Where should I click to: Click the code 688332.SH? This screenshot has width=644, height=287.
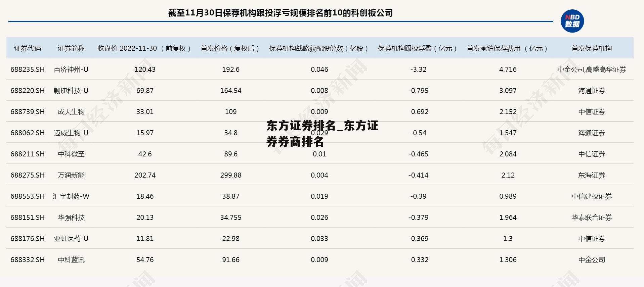[x=28, y=260]
